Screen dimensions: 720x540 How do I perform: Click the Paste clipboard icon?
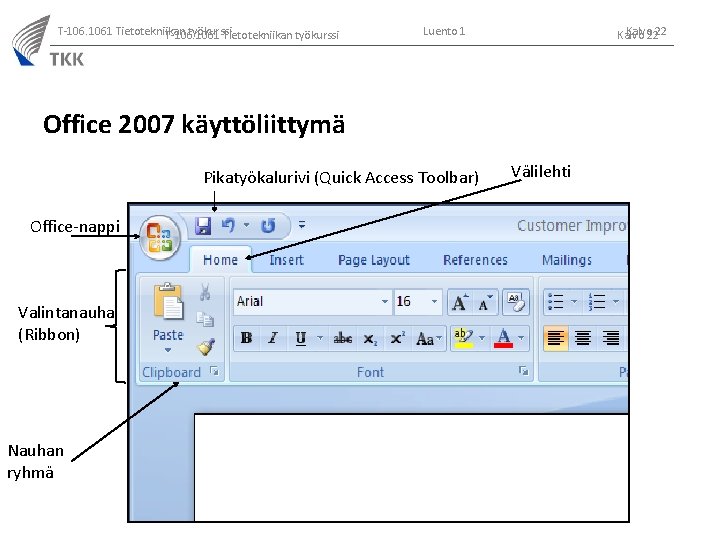pos(168,301)
